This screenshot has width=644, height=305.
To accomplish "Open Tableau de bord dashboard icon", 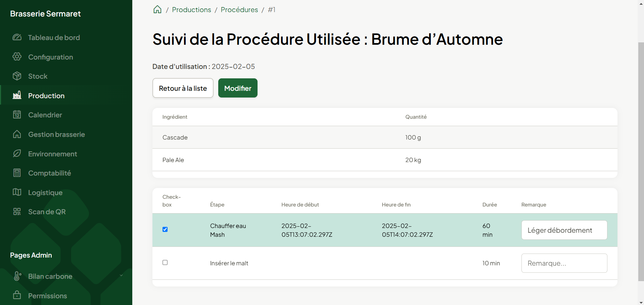I will point(17,37).
